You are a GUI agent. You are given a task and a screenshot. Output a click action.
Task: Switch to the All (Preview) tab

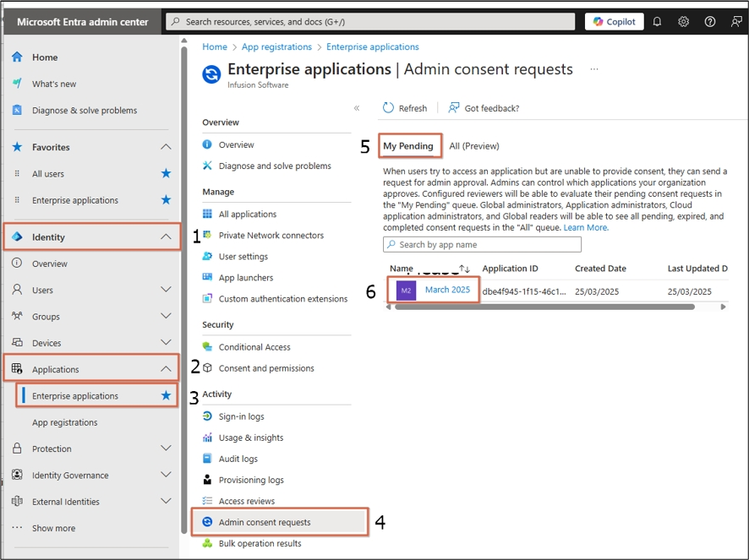point(474,146)
